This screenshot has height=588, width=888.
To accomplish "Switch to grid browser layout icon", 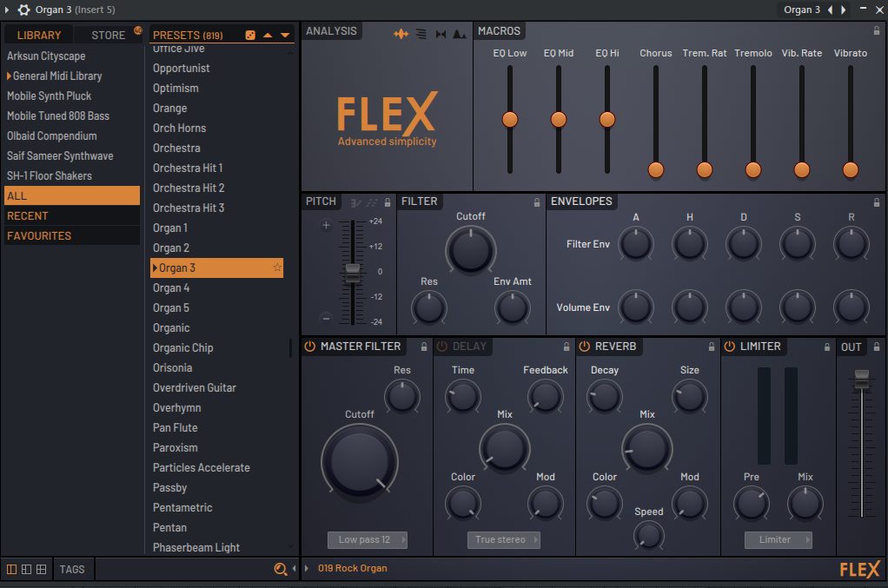I will point(42,569).
